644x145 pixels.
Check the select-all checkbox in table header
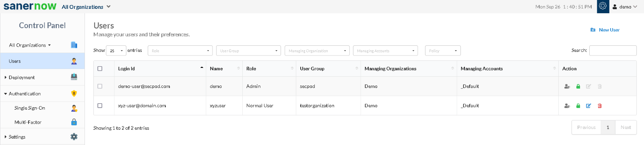100,69
